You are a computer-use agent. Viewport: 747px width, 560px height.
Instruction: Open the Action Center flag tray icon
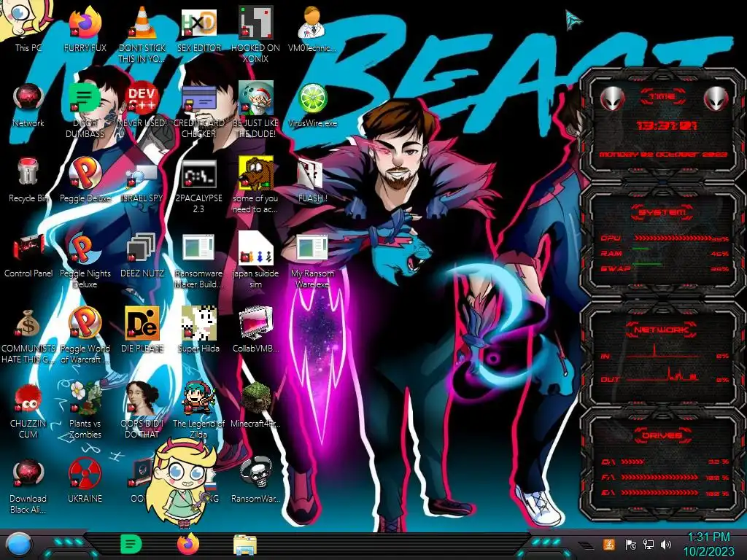click(x=630, y=544)
